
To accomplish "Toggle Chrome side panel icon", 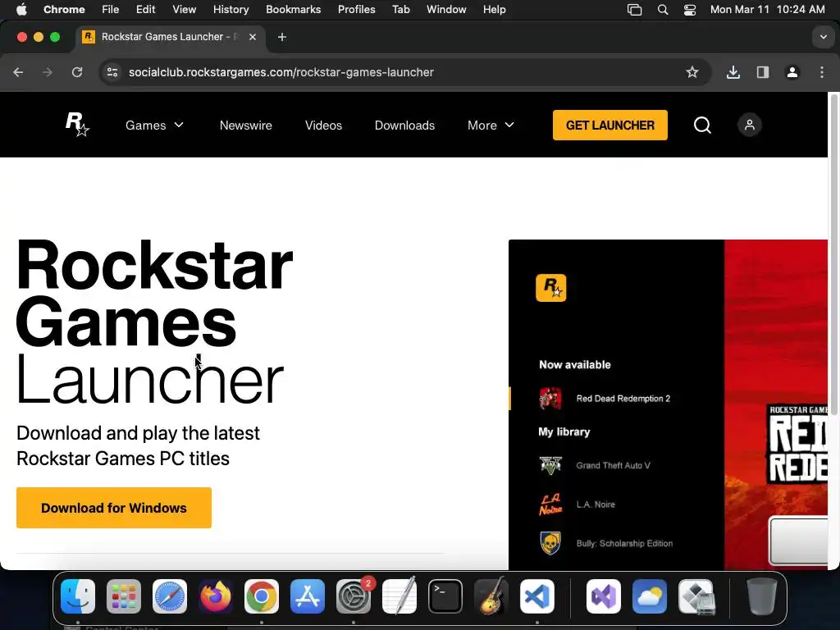I will (763, 72).
